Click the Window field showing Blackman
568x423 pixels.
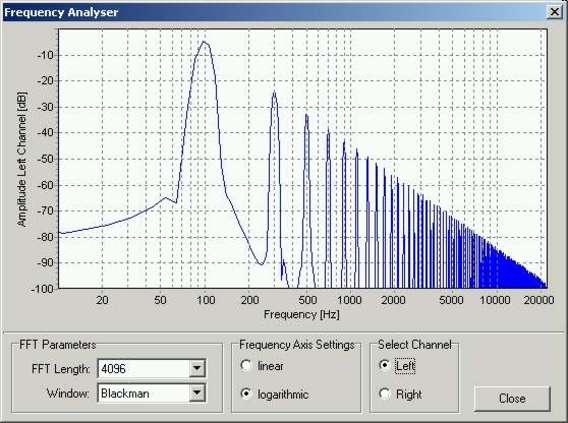point(151,393)
